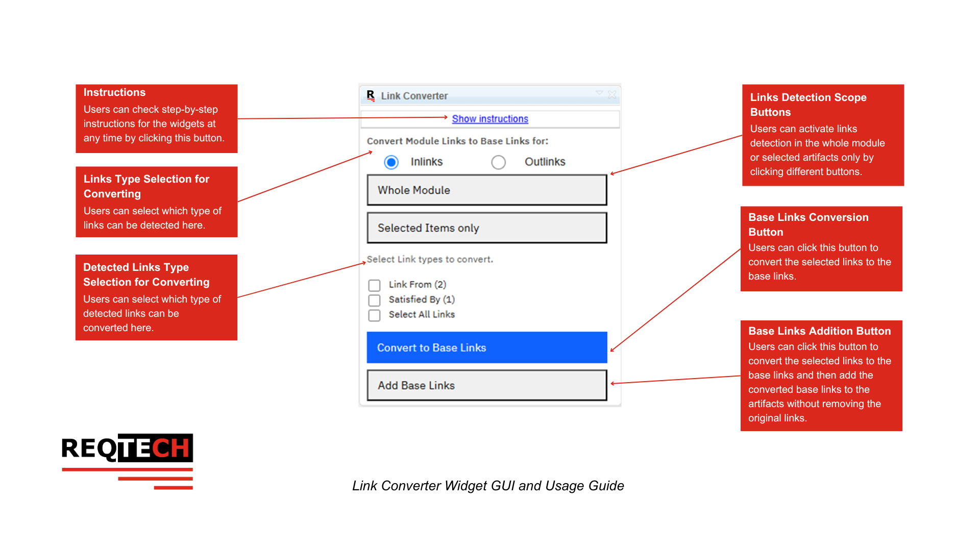Select the Outlinks radio button

pyautogui.click(x=499, y=162)
